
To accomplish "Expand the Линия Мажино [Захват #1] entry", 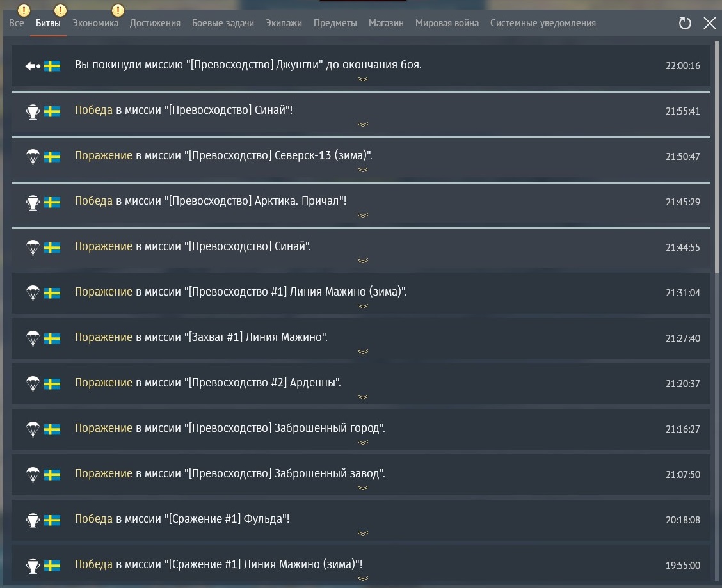I will click(x=362, y=352).
